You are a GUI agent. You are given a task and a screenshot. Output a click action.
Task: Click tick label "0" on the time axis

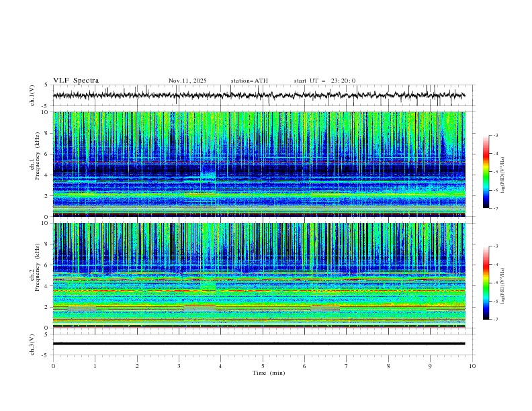(53, 366)
